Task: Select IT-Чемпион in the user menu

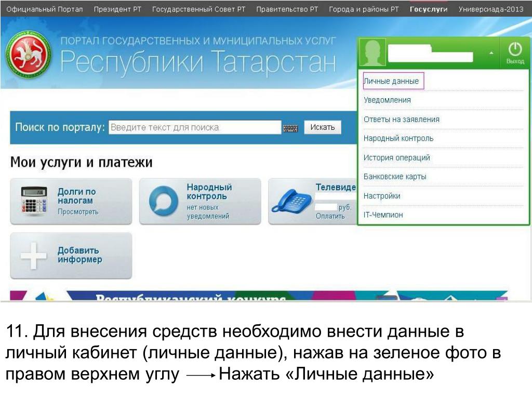Action: point(383,215)
